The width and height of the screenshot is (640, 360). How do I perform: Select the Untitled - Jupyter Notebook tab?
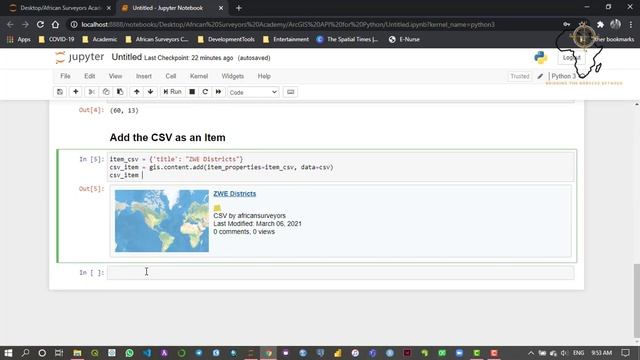coord(167,8)
